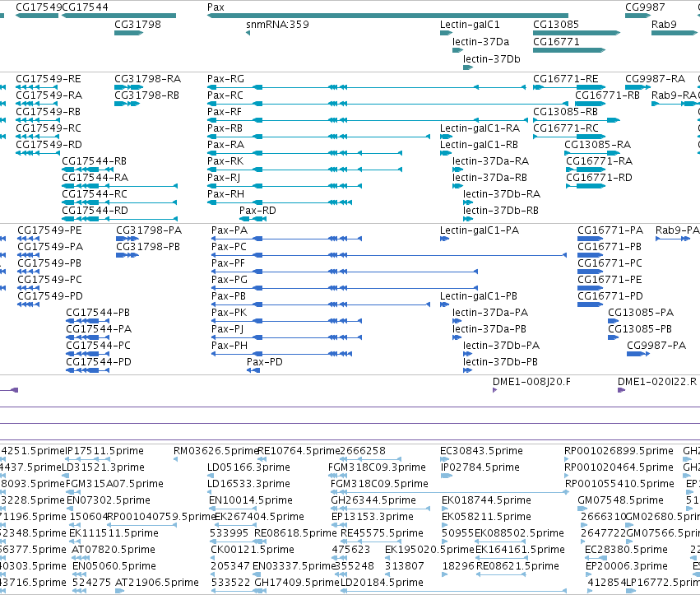The height and width of the screenshot is (595, 700).
Task: Click protein CG17549-PE
Action: (29, 239)
